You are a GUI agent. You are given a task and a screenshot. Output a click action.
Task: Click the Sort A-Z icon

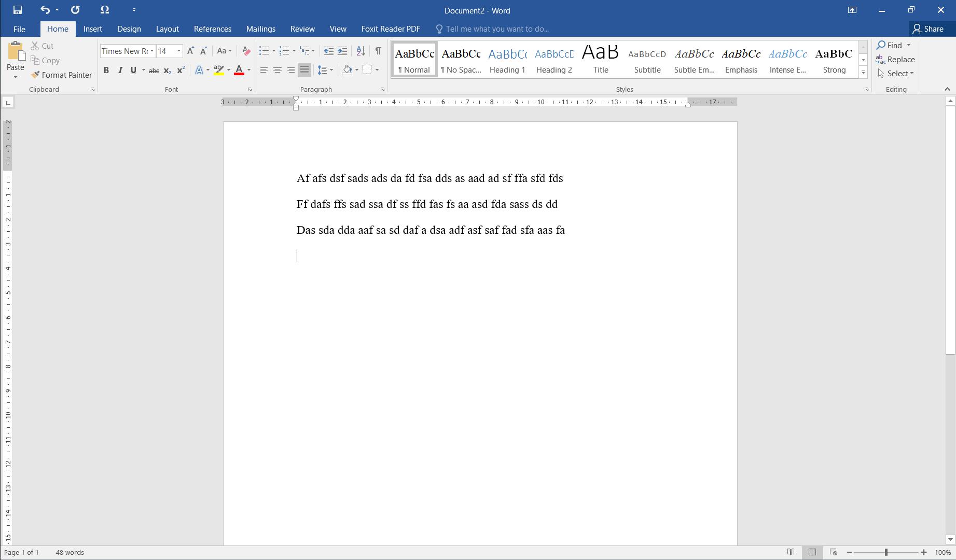(361, 51)
